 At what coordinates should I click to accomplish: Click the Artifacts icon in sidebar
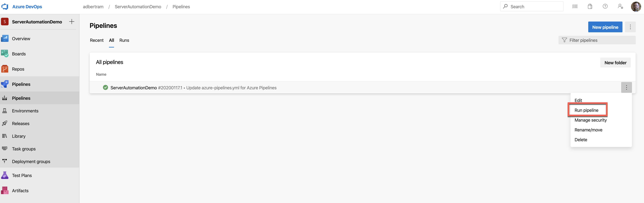pos(5,190)
